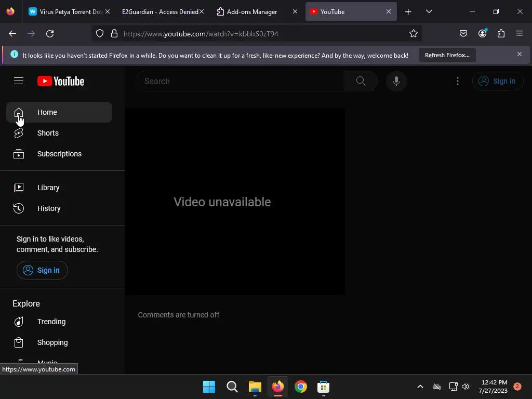532x399 pixels.
Task: Click the Refresh Firefox... button
Action: [x=447, y=55]
